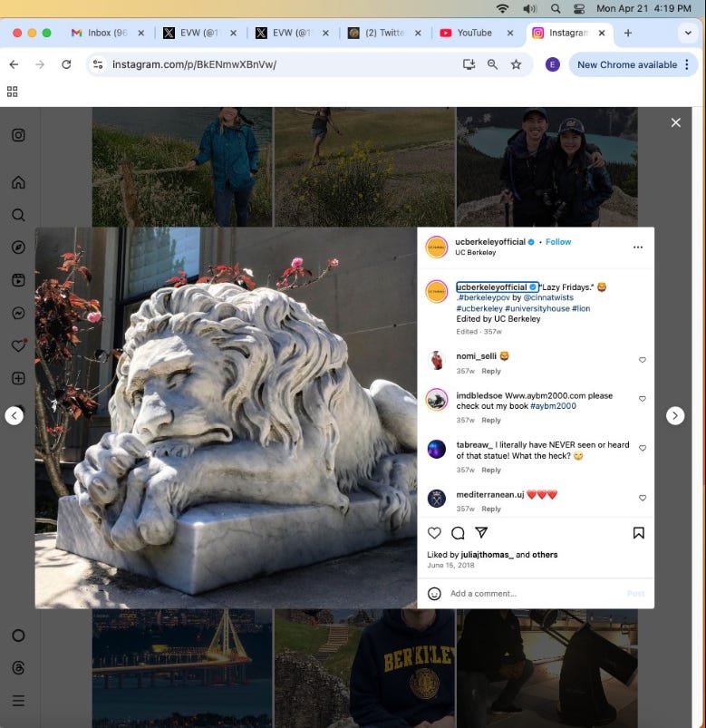Go to previous post arrow
This screenshot has width=706, height=728.
(14, 415)
